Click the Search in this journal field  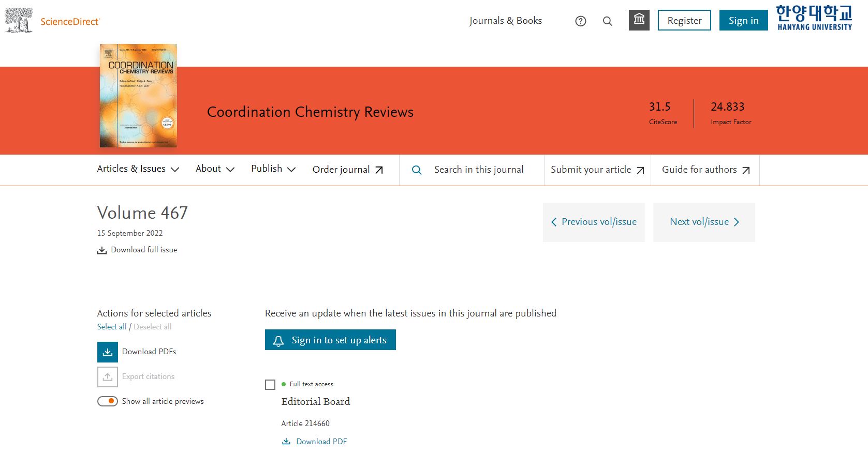tap(478, 170)
